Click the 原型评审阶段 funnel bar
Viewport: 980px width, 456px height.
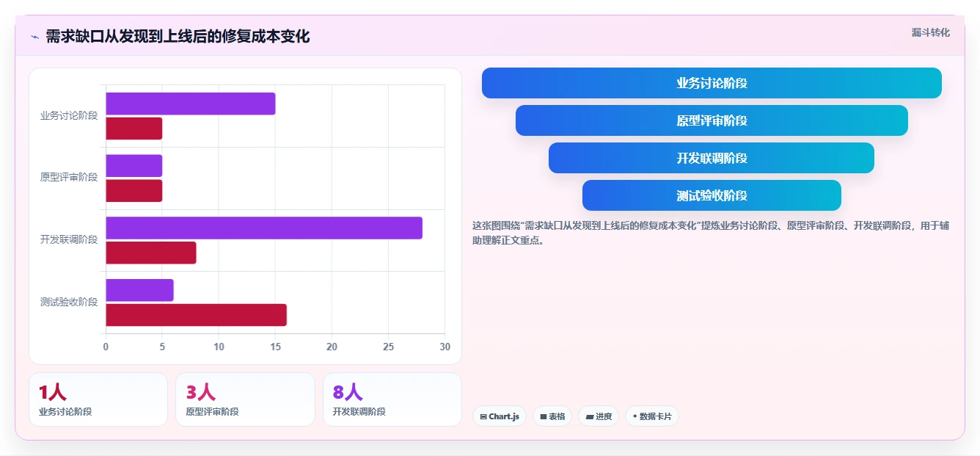[712, 120]
